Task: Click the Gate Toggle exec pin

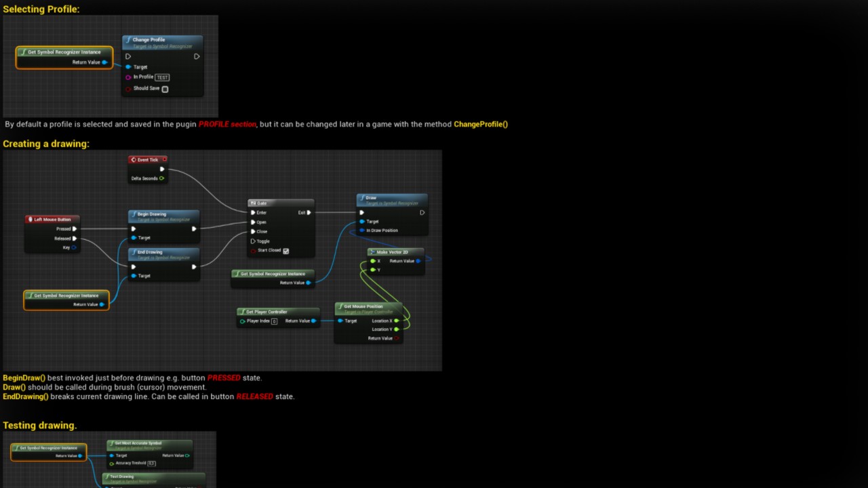Action: [253, 241]
